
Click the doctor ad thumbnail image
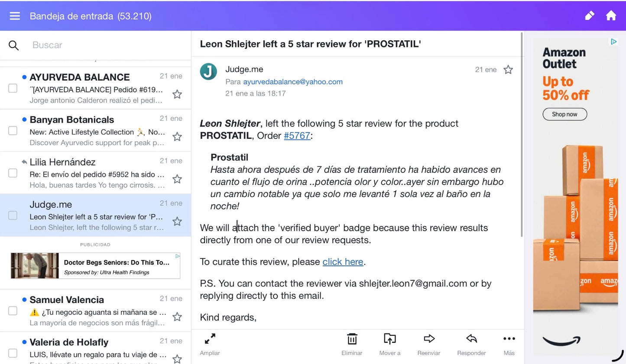(x=35, y=266)
